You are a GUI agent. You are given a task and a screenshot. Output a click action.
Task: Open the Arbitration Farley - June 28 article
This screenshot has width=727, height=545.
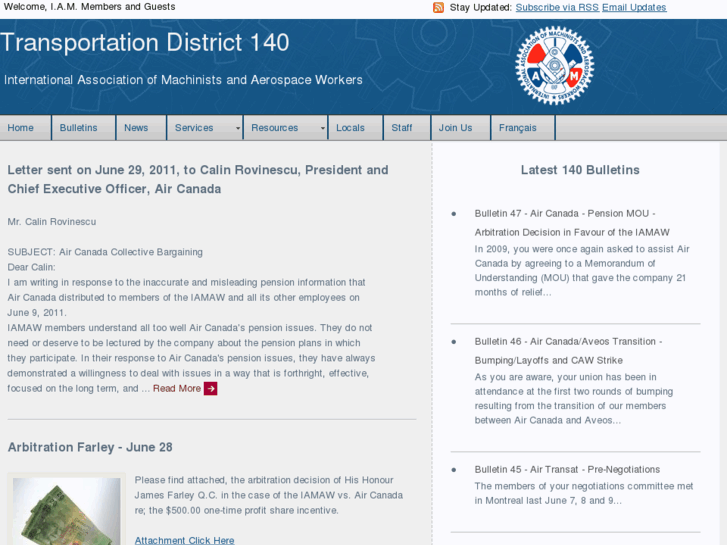pos(90,447)
